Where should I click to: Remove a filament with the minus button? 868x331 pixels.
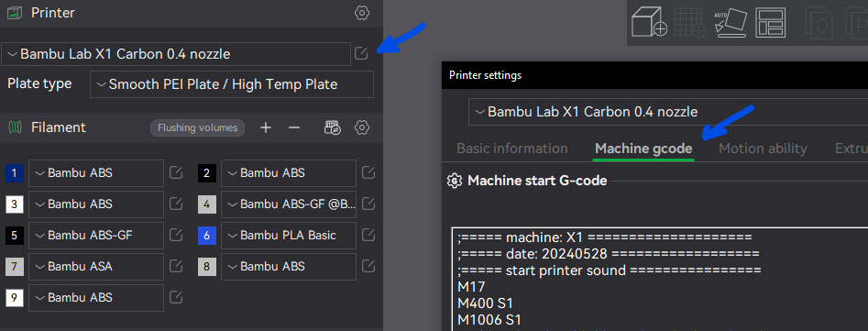click(294, 127)
